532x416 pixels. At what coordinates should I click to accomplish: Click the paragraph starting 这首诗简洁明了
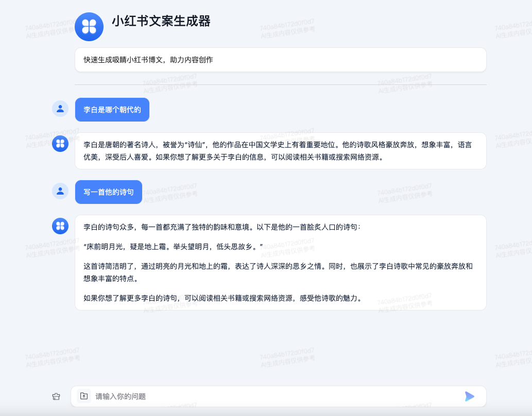click(278, 272)
